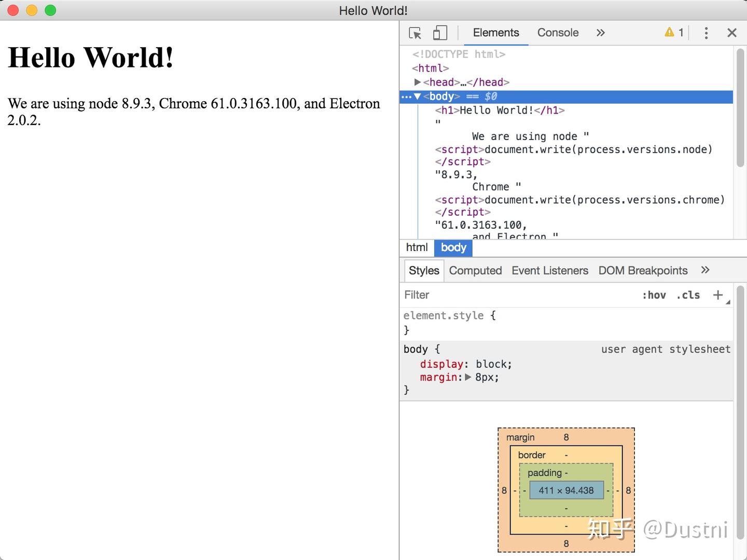Select html in the breadcrumb bar

click(x=417, y=248)
